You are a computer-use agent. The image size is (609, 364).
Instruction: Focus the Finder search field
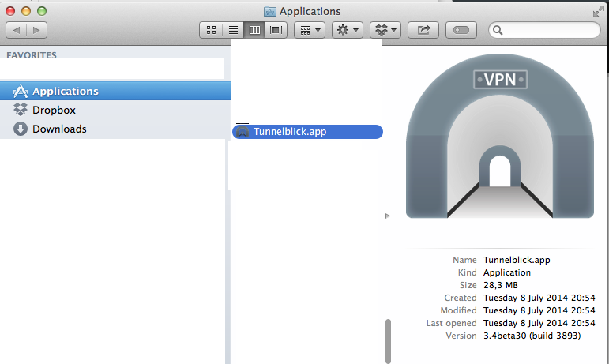tap(544, 30)
